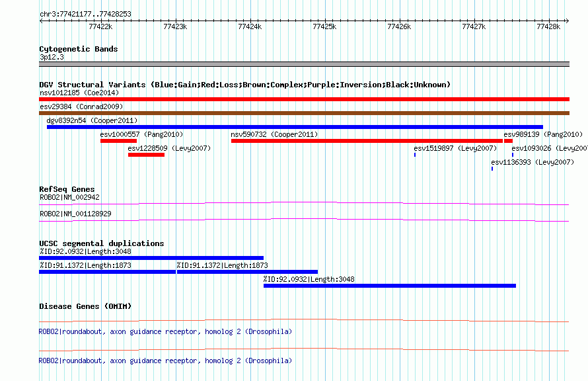Click the lowest %ID:92.0932 Length:3048 duplication bar
The width and height of the screenshot is (588, 381).
390,286
